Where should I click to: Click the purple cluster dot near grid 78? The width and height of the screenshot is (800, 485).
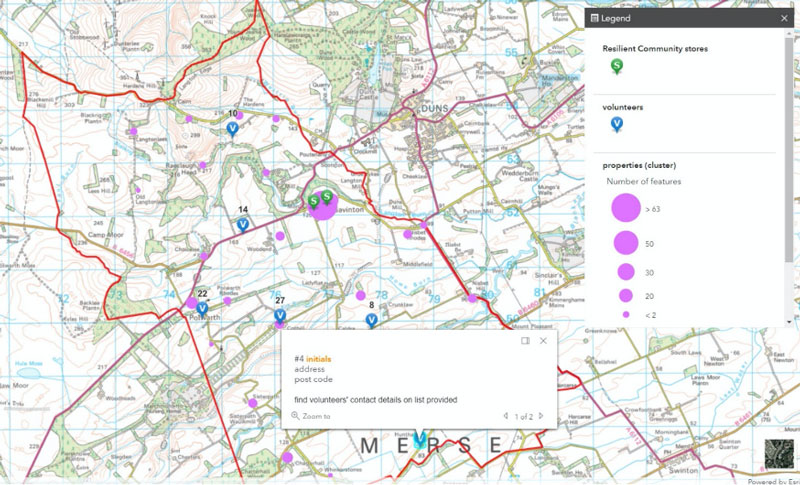[361, 295]
